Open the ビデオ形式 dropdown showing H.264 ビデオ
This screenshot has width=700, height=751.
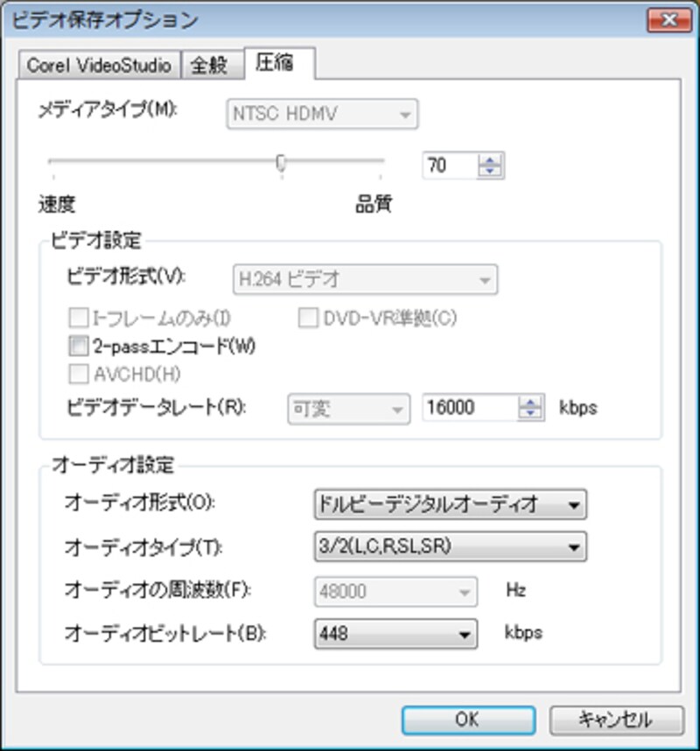click(365, 279)
